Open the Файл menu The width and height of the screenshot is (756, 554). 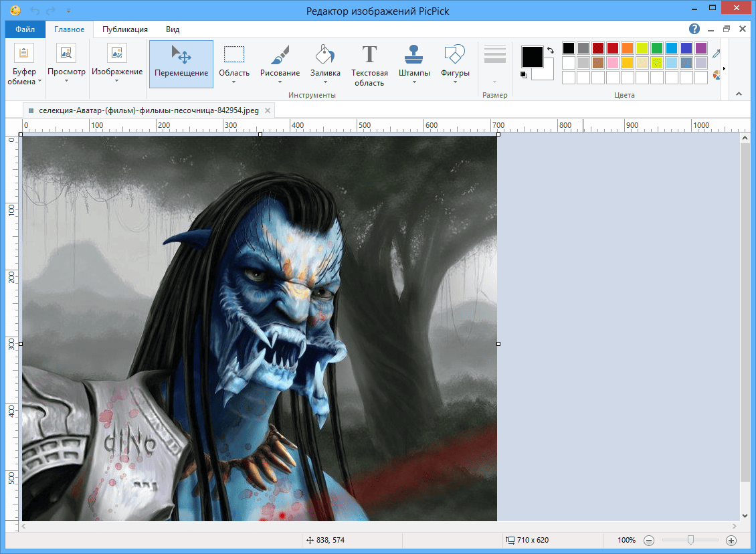[x=25, y=29]
